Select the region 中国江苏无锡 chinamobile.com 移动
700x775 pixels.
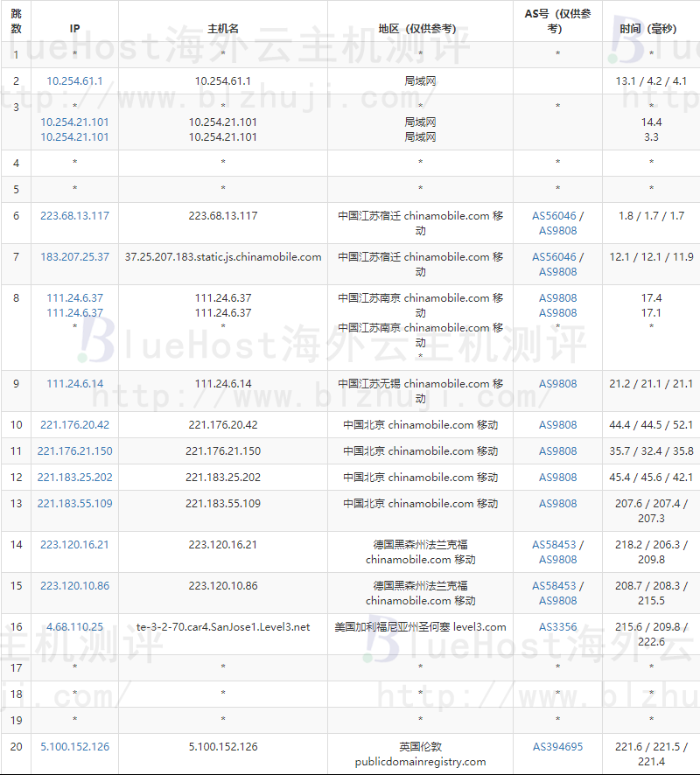(420, 391)
